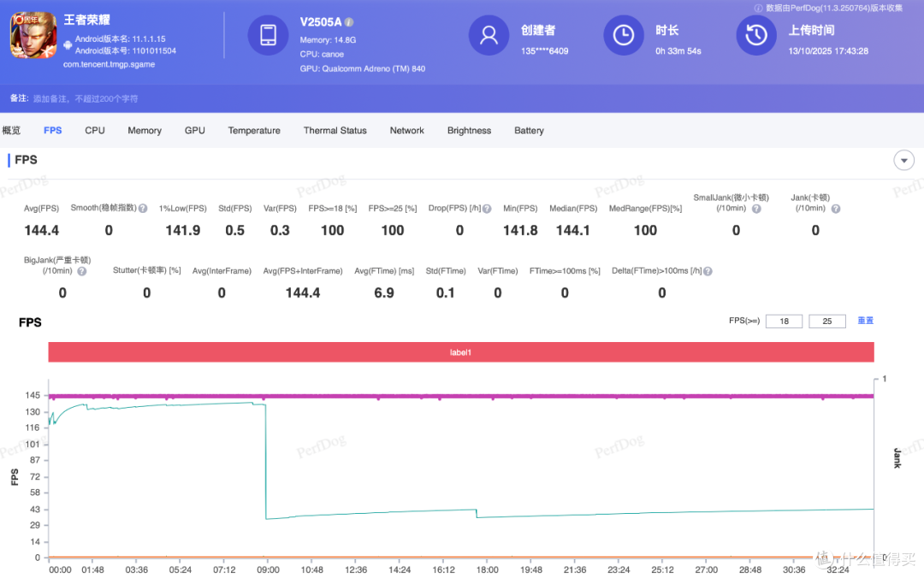This screenshot has height=578, width=924.
Task: Click the Honor of Kings game icon
Action: [33, 35]
